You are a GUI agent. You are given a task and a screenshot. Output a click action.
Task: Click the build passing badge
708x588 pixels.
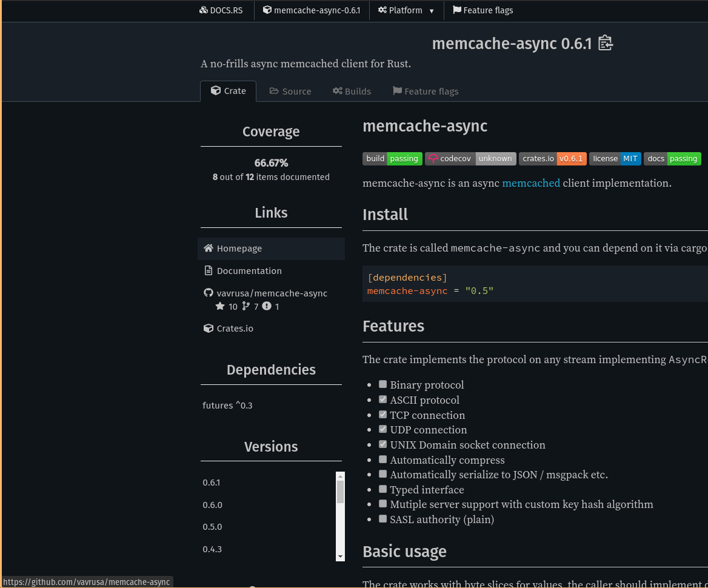(392, 158)
